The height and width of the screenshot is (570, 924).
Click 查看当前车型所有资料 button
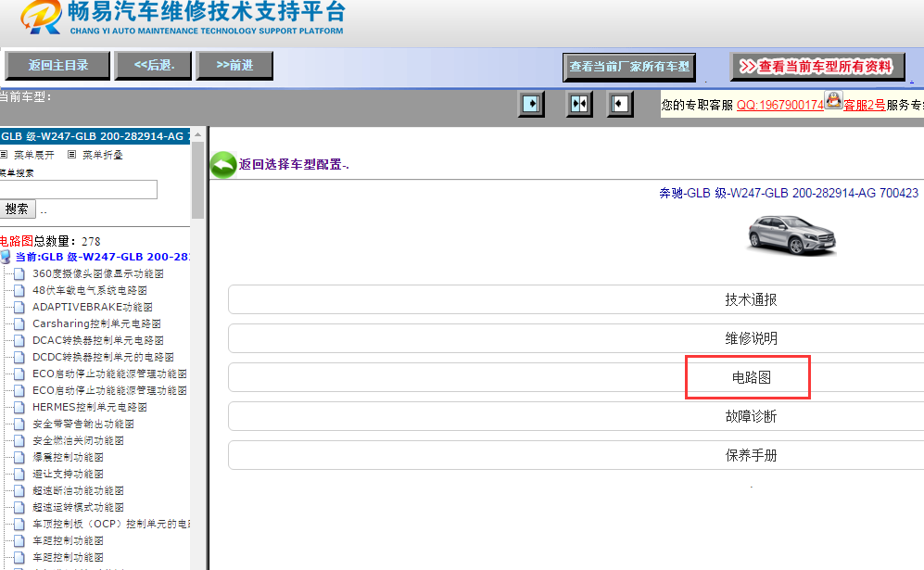pyautogui.click(x=818, y=67)
